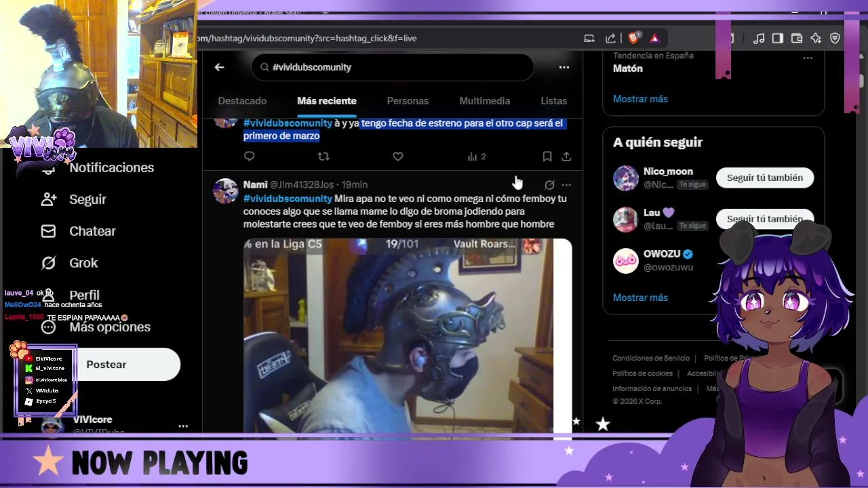
Task: Open Condiciones de Servicio link
Action: [651, 358]
